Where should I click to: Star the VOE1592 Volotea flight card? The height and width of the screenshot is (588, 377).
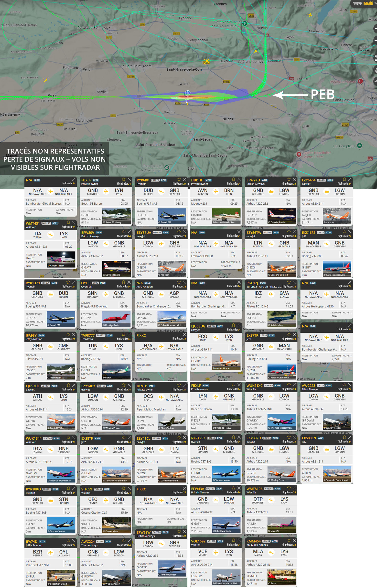(x=233, y=540)
